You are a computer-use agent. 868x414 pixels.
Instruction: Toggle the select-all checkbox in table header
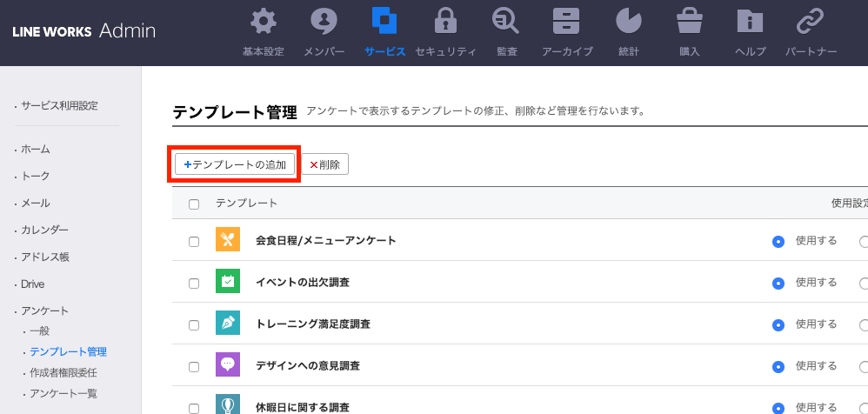point(194,204)
